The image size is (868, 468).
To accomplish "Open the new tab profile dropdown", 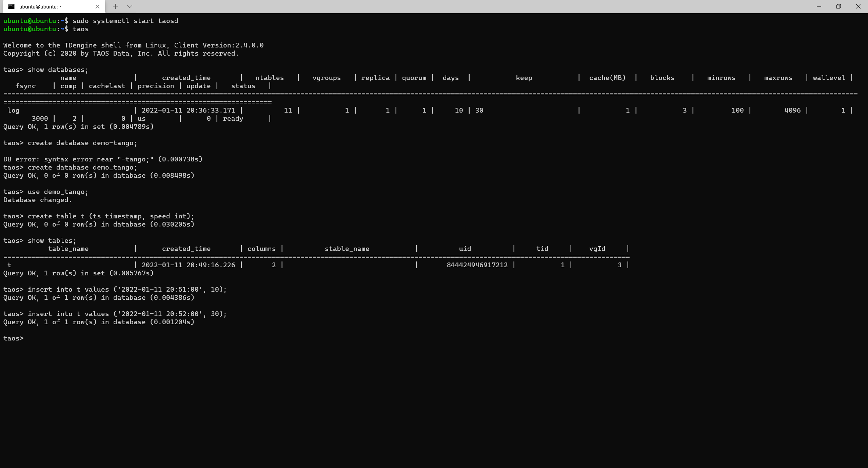I will point(130,6).
